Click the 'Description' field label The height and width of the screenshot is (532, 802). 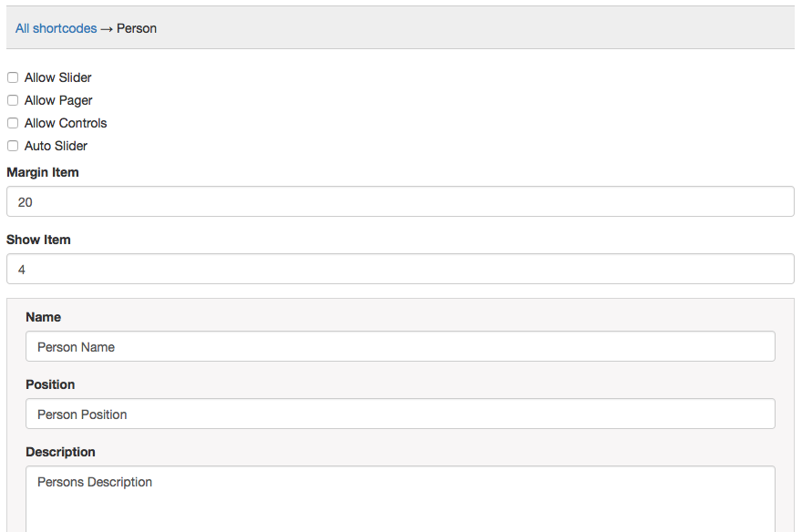(60, 452)
